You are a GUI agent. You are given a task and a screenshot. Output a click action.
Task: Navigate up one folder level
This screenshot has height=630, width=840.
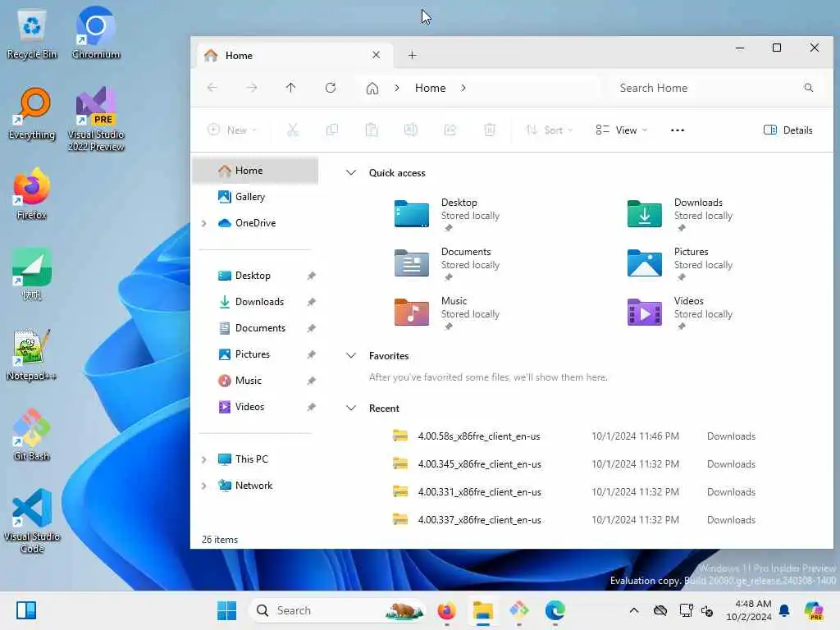pyautogui.click(x=291, y=88)
